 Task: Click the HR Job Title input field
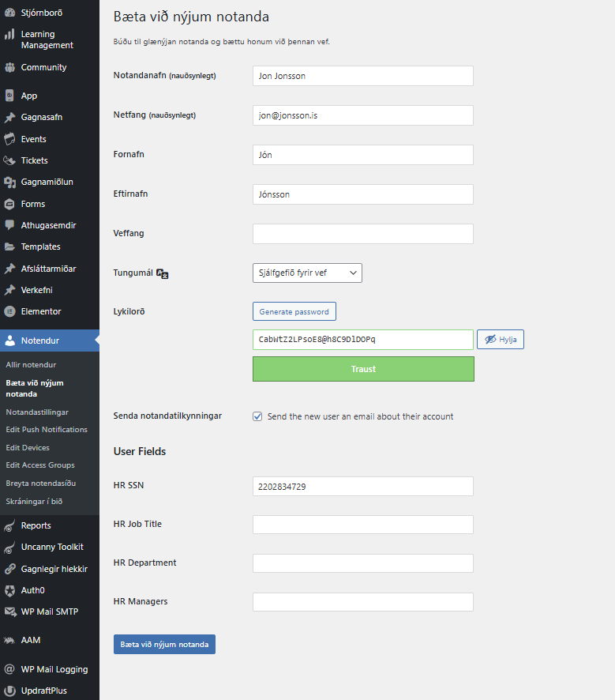pos(362,525)
